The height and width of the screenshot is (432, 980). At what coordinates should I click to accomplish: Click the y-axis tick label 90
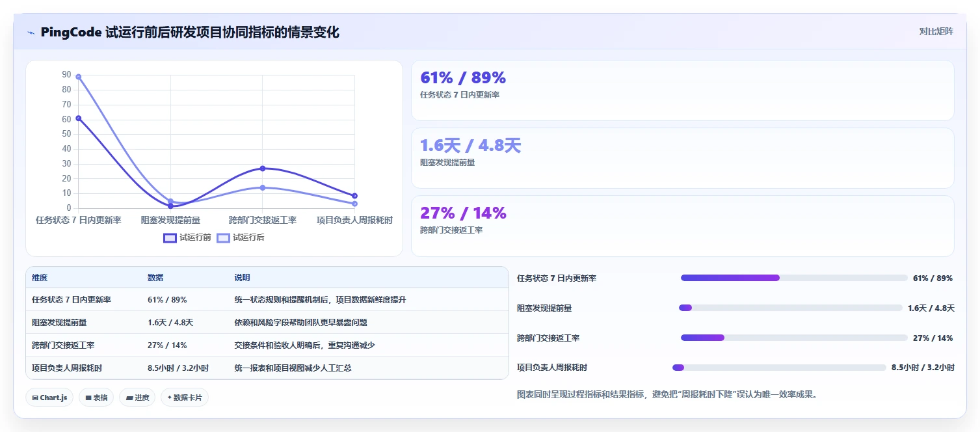66,75
